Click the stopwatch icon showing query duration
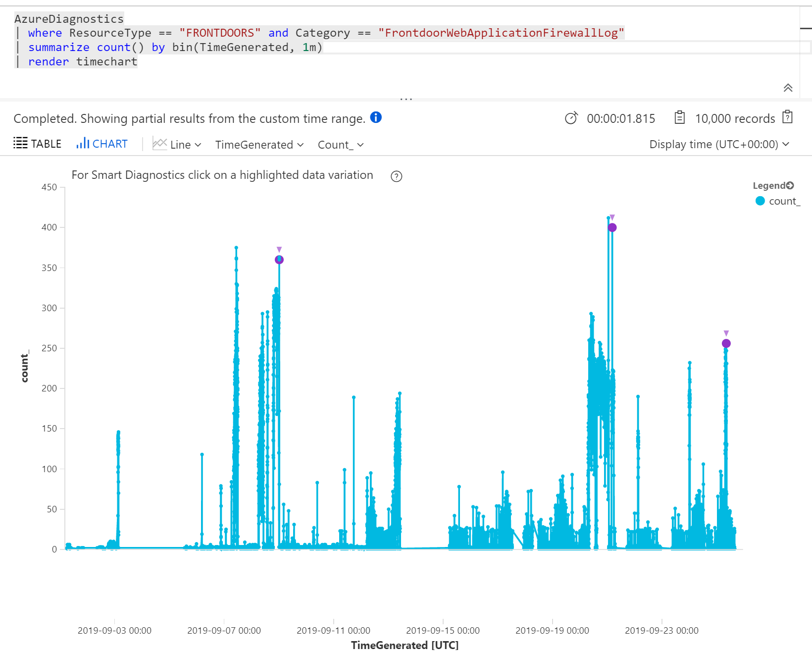Viewport: 812px width, 654px height. pos(571,118)
